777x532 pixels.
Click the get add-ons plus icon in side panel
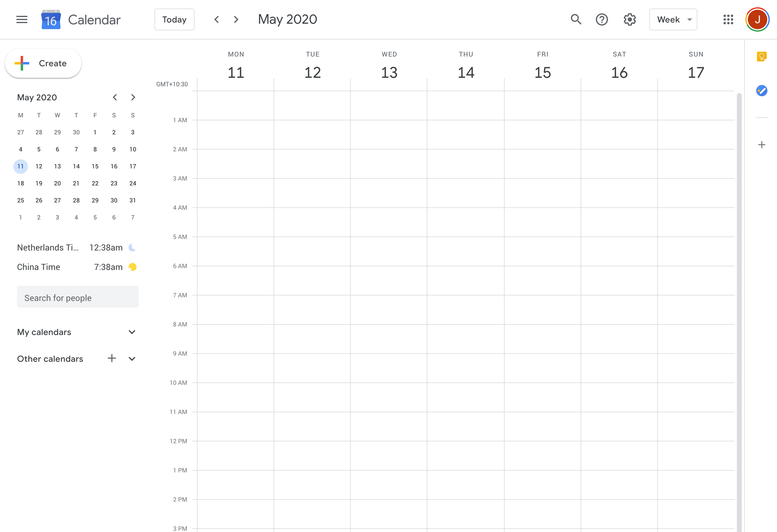point(761,145)
